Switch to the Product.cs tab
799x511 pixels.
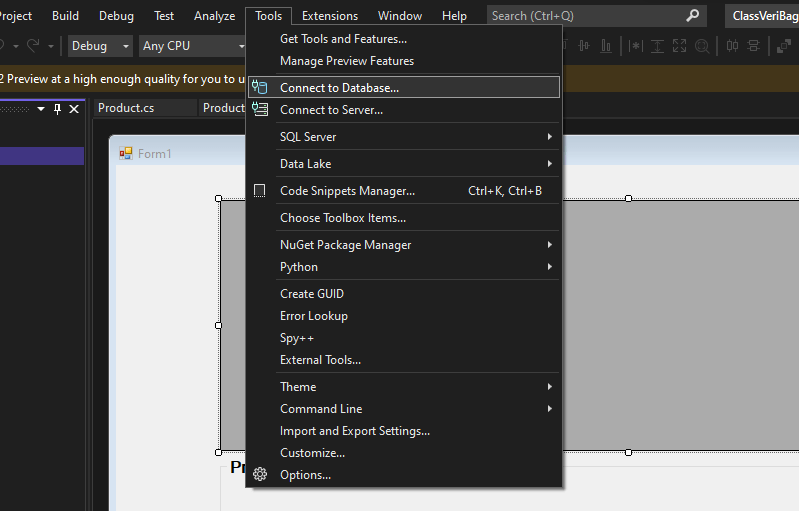click(145, 108)
